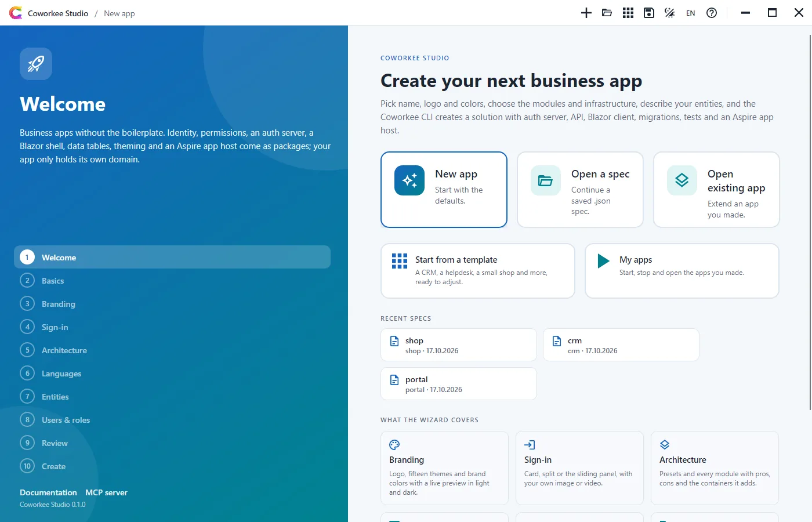Click the rocket icon above Welcome
Viewport: 812px width, 522px height.
tap(36, 64)
